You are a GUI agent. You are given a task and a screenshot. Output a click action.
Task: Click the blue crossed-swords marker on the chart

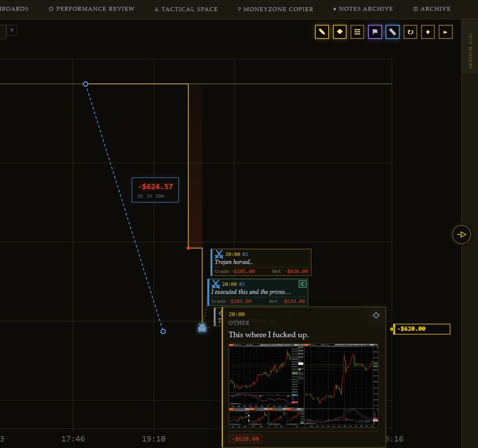tap(202, 328)
